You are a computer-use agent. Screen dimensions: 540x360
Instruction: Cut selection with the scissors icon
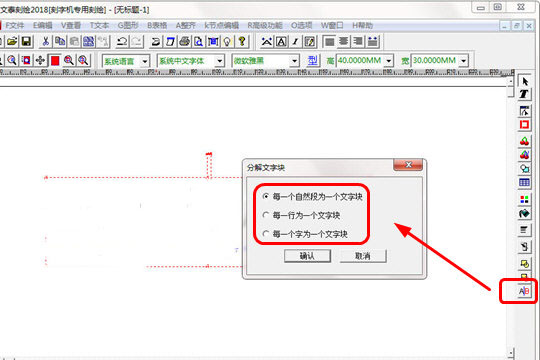(45, 42)
